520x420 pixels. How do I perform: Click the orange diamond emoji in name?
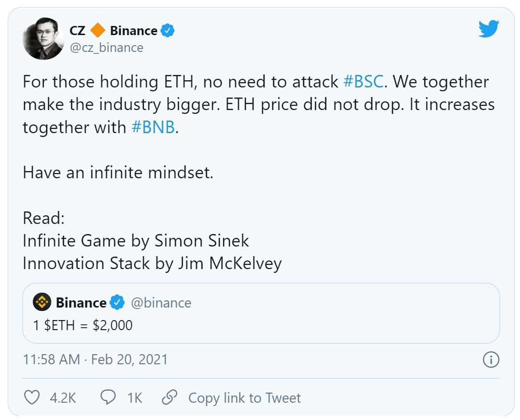[98, 31]
